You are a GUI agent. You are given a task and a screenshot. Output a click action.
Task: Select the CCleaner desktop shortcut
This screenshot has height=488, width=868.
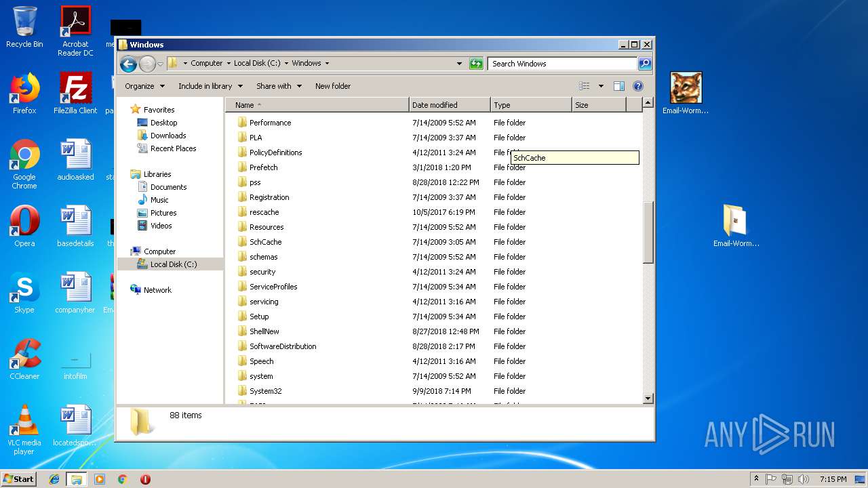[24, 359]
